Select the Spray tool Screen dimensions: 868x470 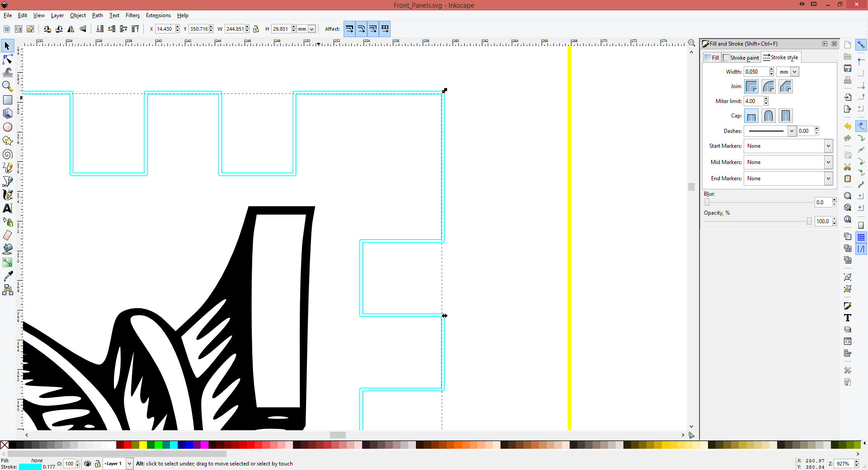pyautogui.click(x=7, y=222)
